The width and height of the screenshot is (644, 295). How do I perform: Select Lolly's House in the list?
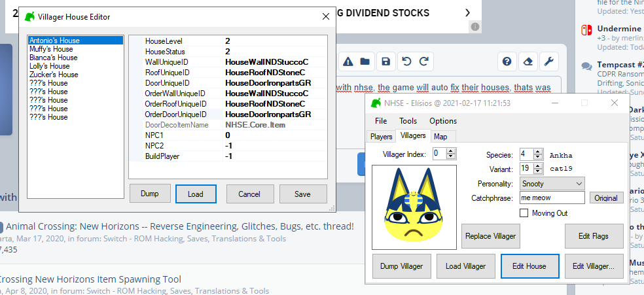click(x=75, y=66)
